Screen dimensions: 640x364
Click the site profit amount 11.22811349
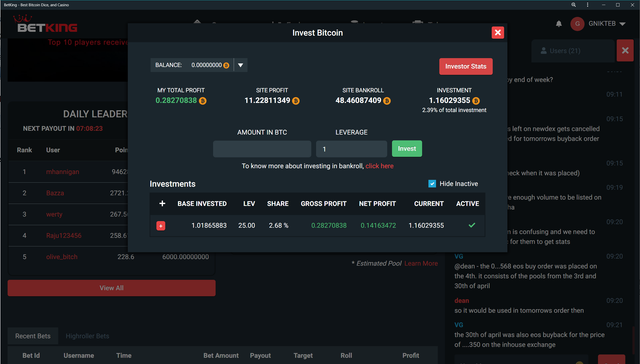(267, 100)
